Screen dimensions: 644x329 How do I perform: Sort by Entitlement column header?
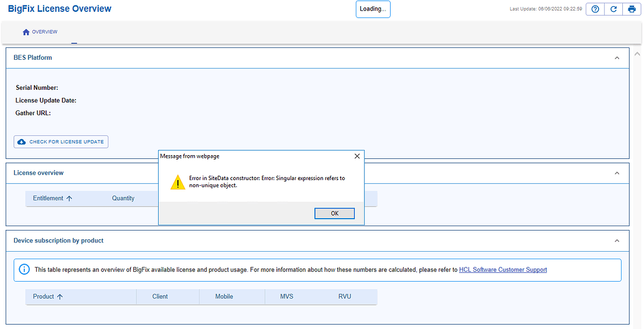52,198
